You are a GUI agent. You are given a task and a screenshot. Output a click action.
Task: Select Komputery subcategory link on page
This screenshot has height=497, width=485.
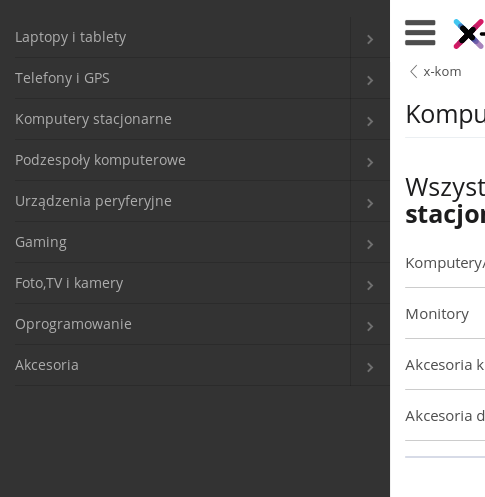[445, 263]
